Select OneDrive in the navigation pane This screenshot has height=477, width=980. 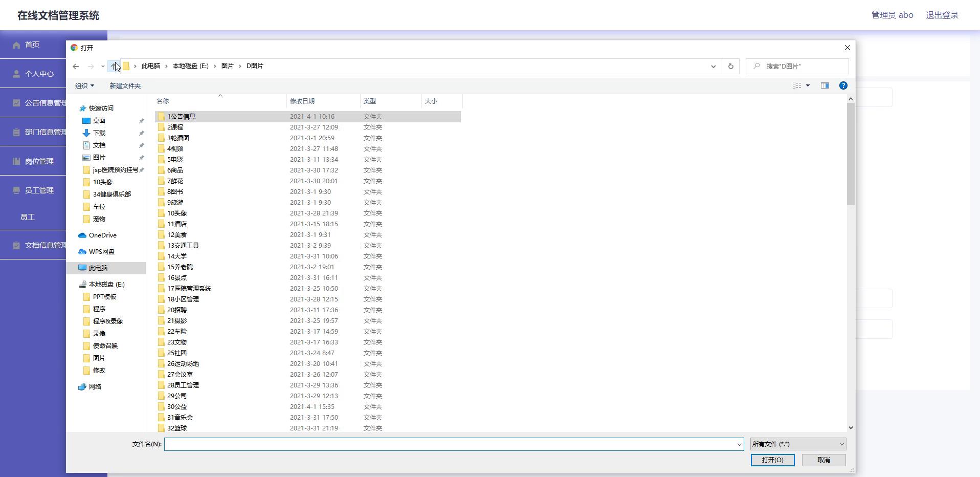[102, 235]
